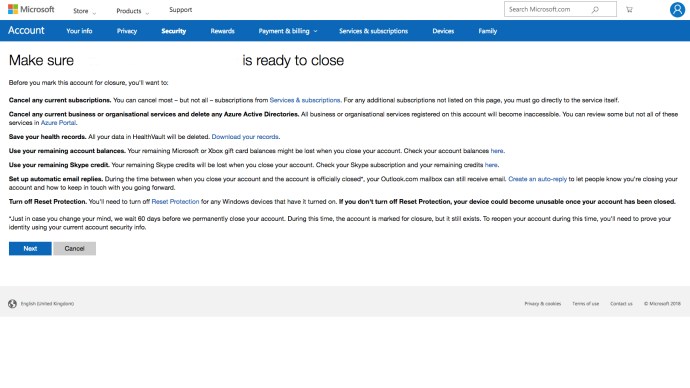Open the shopping cart icon

point(629,9)
